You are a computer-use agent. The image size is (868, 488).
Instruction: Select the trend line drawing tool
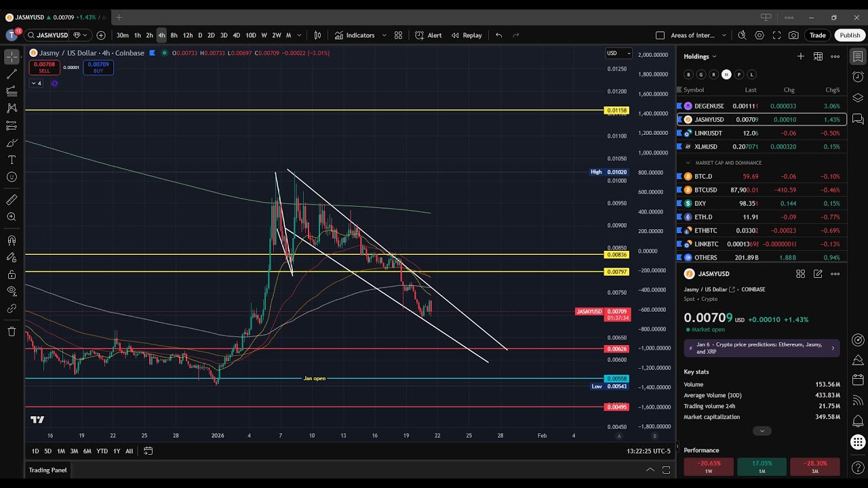click(12, 75)
